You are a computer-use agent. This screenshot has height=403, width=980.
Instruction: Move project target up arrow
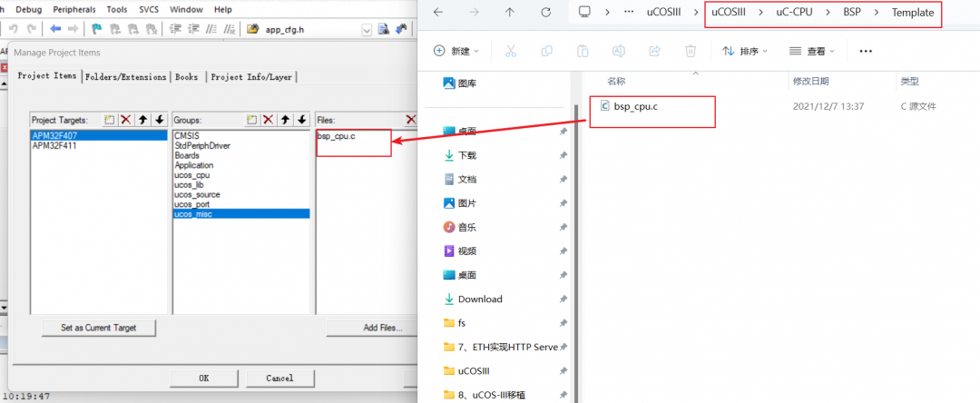point(142,119)
